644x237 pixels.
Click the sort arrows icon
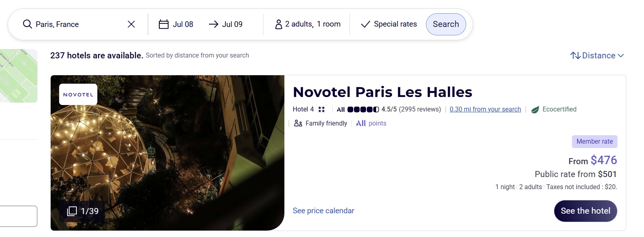point(575,56)
